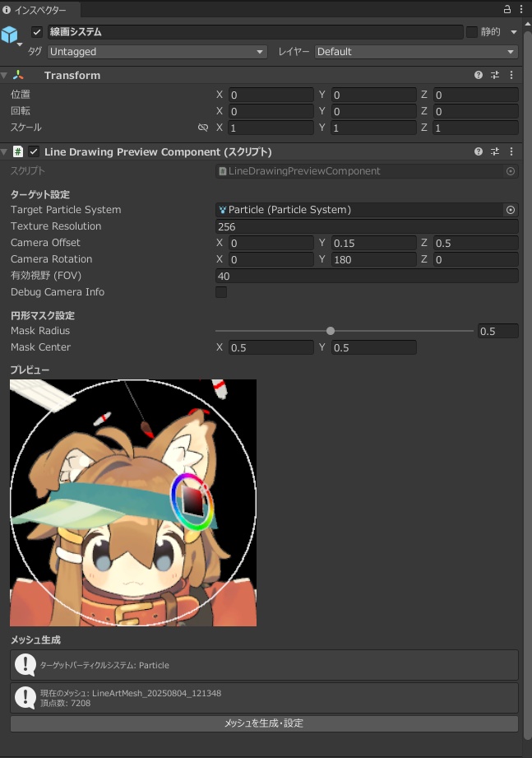Screen dimensions: 532x758
Task: Click the Inspector lock icon
Action: pos(507,9)
